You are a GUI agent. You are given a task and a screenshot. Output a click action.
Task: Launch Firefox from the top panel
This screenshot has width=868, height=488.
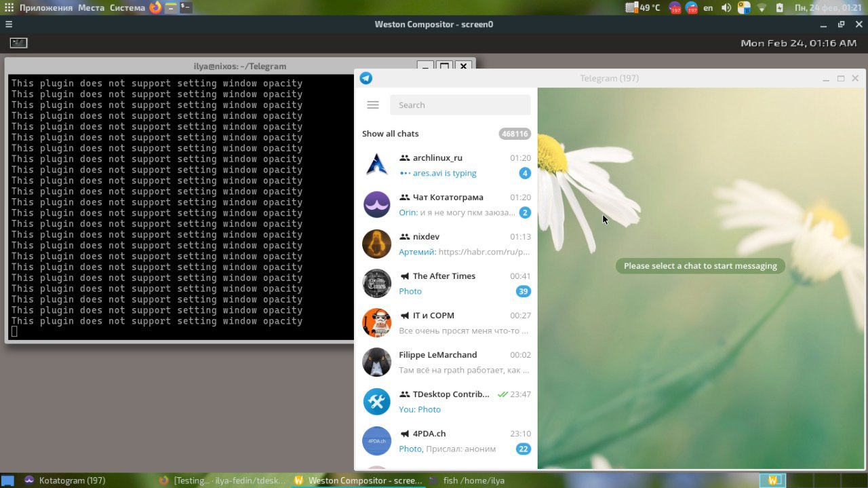tap(155, 7)
